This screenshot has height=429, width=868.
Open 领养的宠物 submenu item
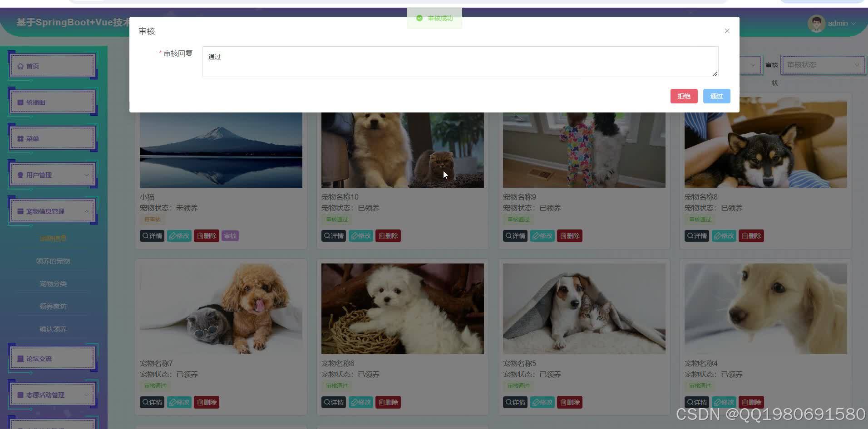point(53,261)
